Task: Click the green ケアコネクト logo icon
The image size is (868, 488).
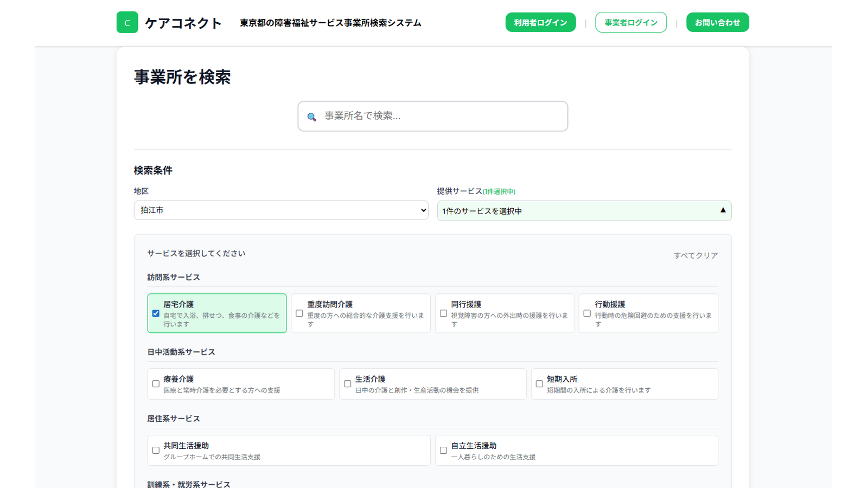Action: (127, 22)
